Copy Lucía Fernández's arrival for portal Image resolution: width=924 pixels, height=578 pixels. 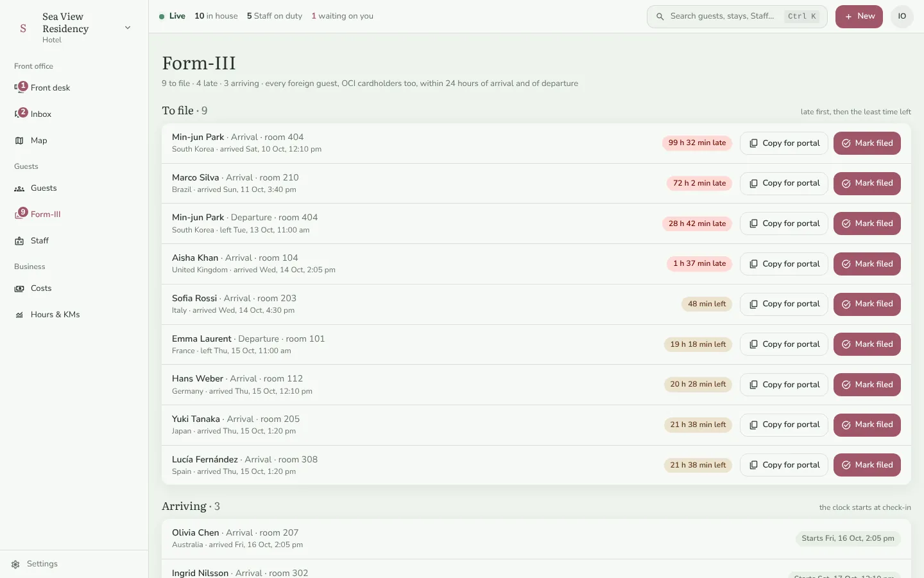tap(784, 465)
